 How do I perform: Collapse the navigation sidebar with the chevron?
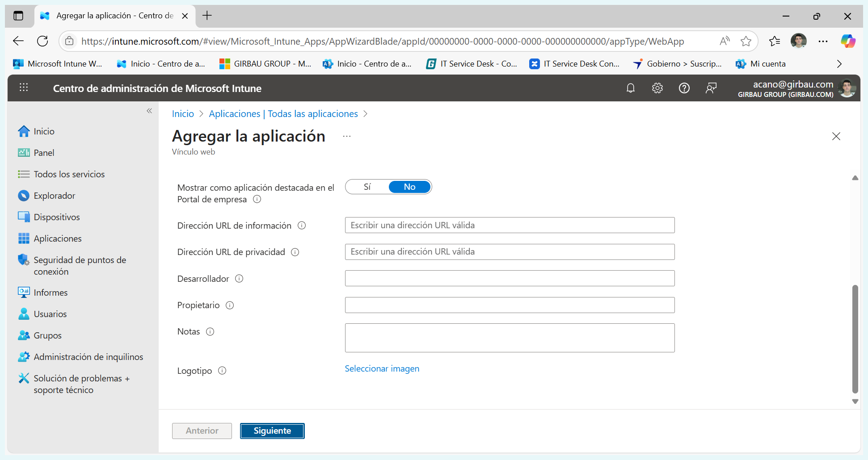(149, 111)
